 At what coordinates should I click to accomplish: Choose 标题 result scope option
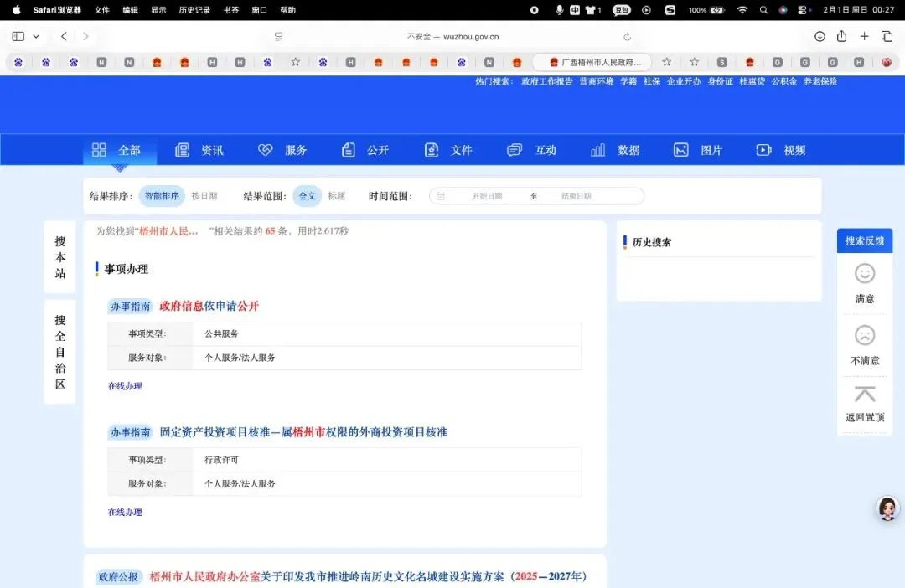coord(337,196)
